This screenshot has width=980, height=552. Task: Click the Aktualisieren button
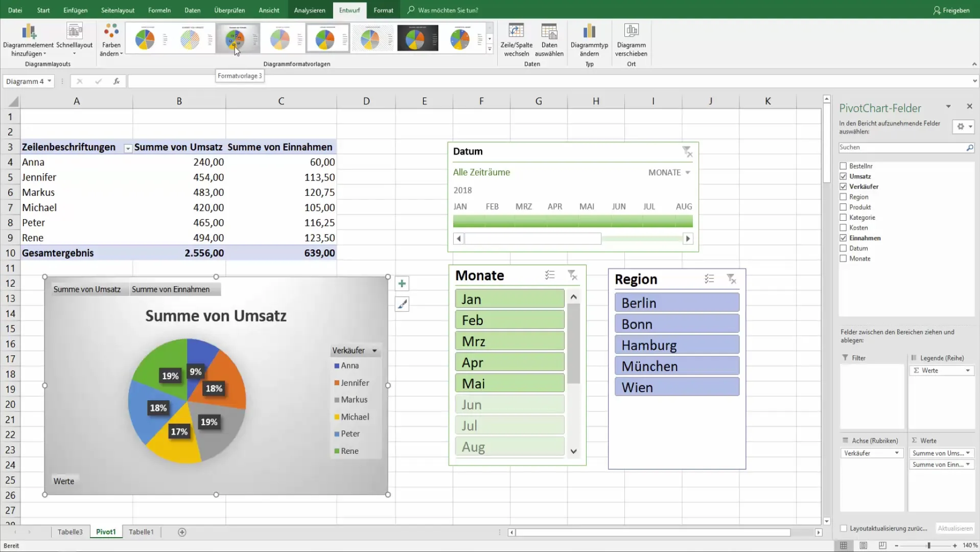pos(954,528)
